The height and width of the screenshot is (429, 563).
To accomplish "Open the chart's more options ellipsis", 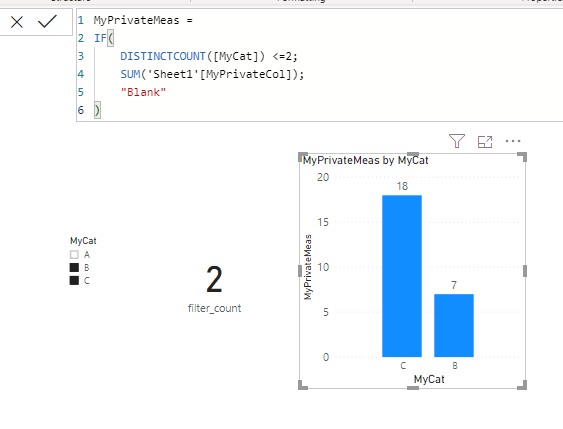I will (x=513, y=141).
